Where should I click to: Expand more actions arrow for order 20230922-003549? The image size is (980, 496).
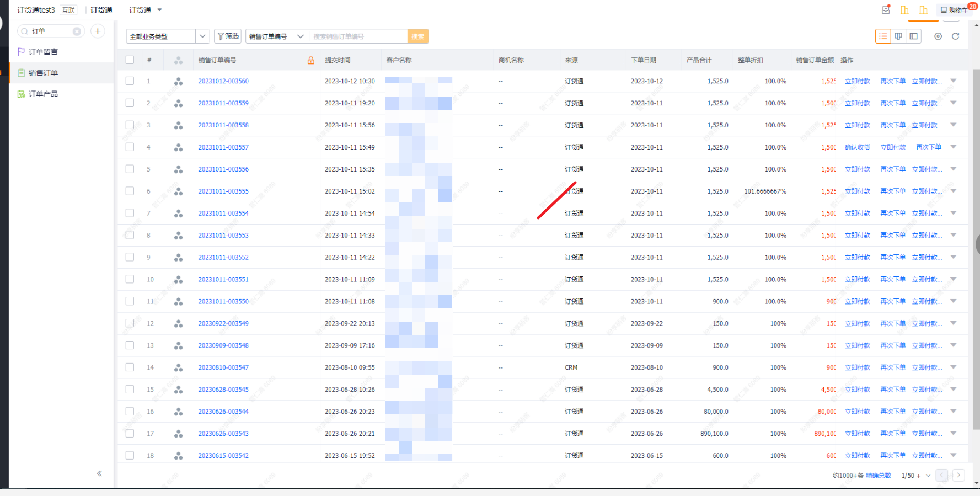(954, 323)
